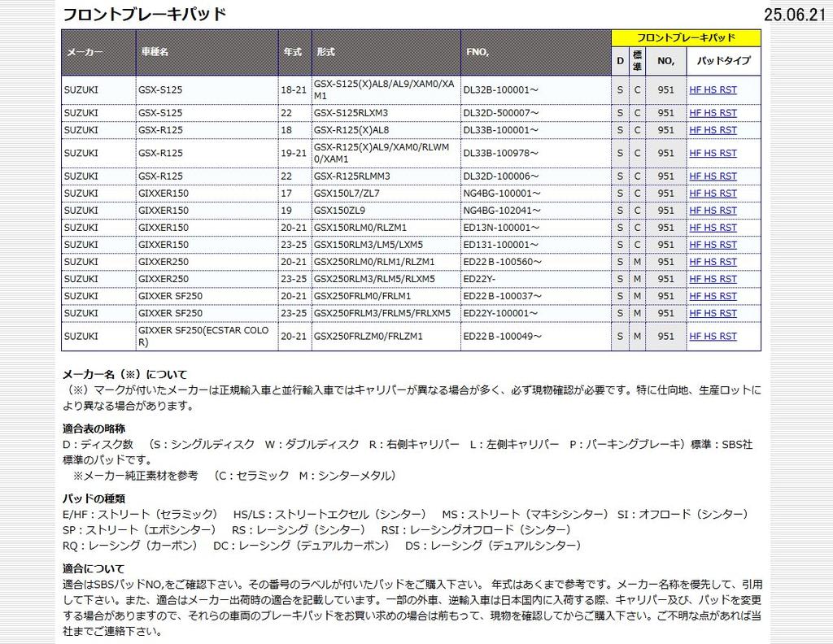The height and width of the screenshot is (644, 833).
Task: Click pad link for ED22Y- GIXXER250 row
Action: point(713,279)
